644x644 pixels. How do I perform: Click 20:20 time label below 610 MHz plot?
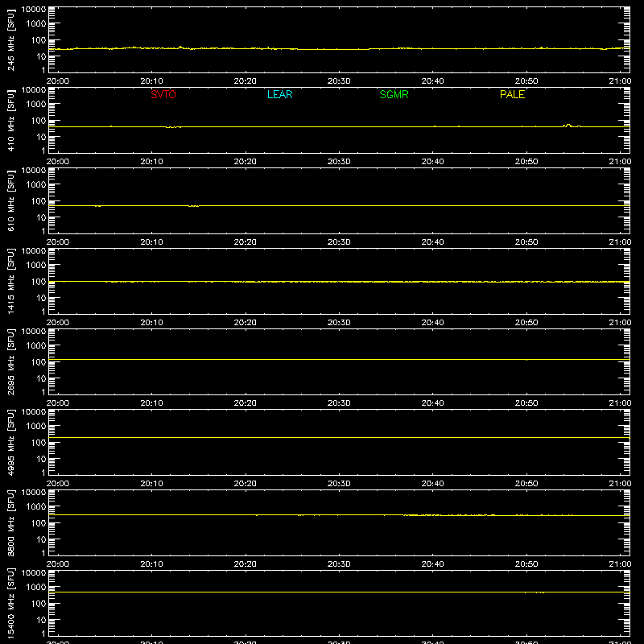pyautogui.click(x=246, y=242)
